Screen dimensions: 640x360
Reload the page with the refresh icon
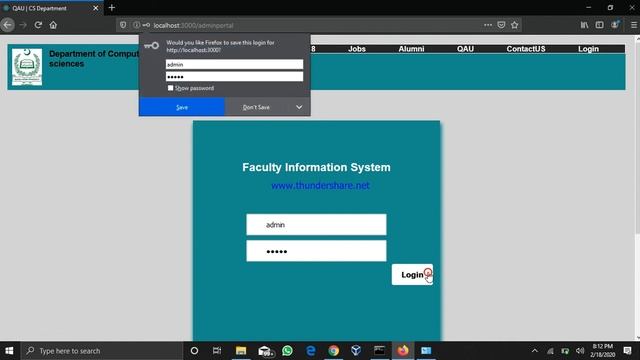pos(38,25)
